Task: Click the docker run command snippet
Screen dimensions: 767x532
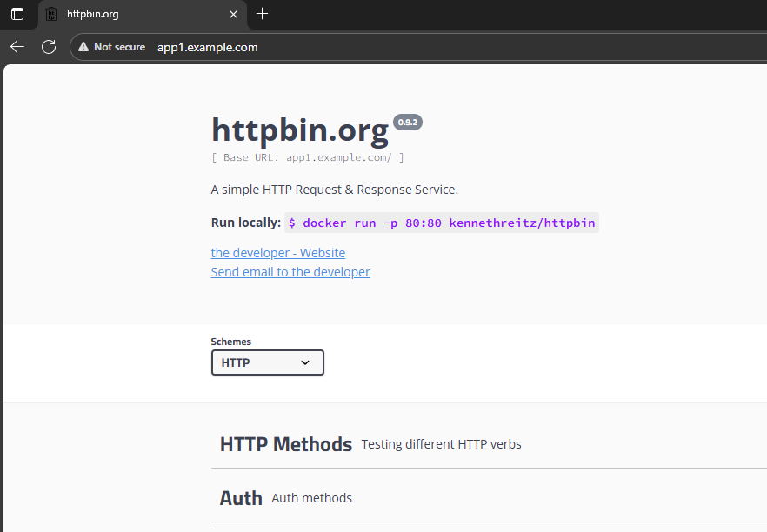Action: (442, 223)
